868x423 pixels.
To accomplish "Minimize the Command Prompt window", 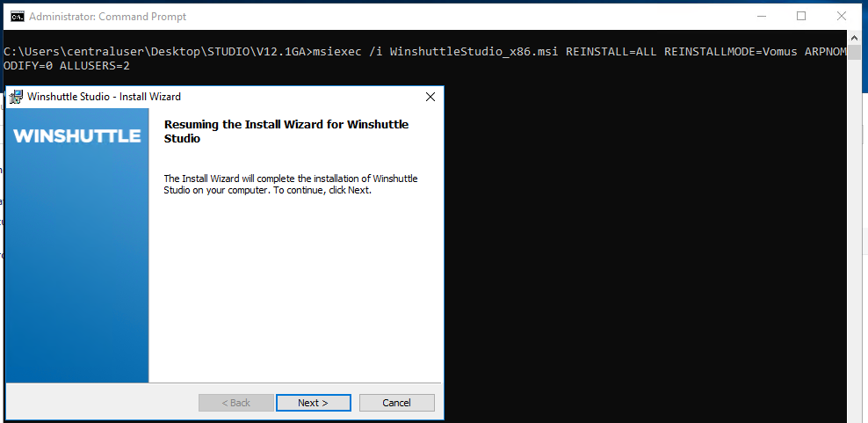I will pyautogui.click(x=763, y=16).
